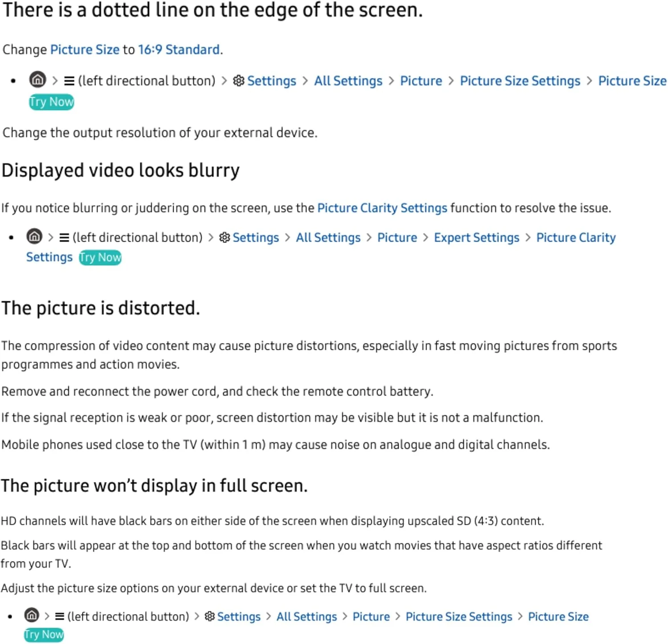Open Picture Size Settings link in the full screen section
This screenshot has height=644, width=668.
(459, 616)
